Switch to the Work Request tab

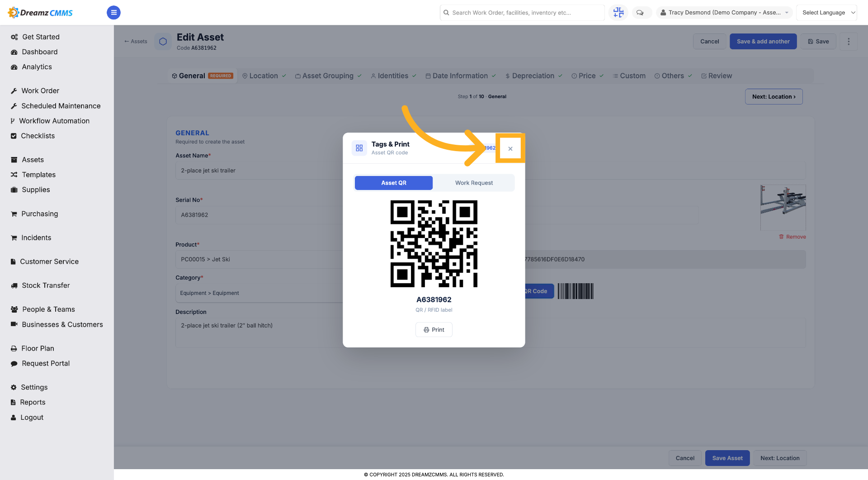click(474, 183)
